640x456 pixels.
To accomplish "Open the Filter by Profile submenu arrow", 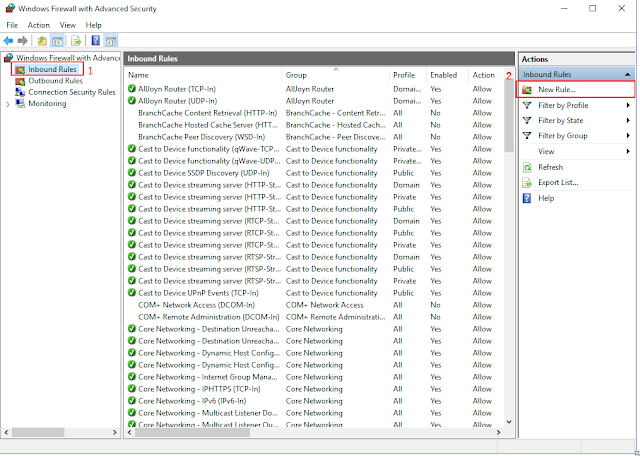I will (x=628, y=105).
